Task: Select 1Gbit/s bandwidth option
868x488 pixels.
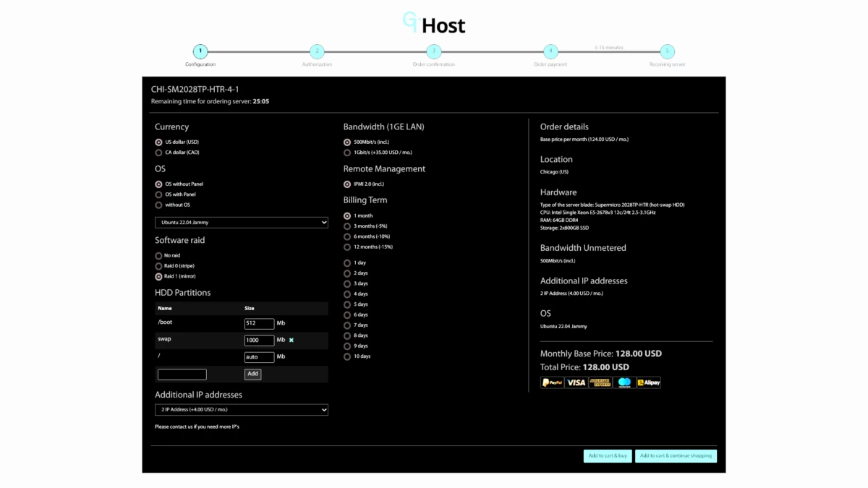Action: (347, 153)
